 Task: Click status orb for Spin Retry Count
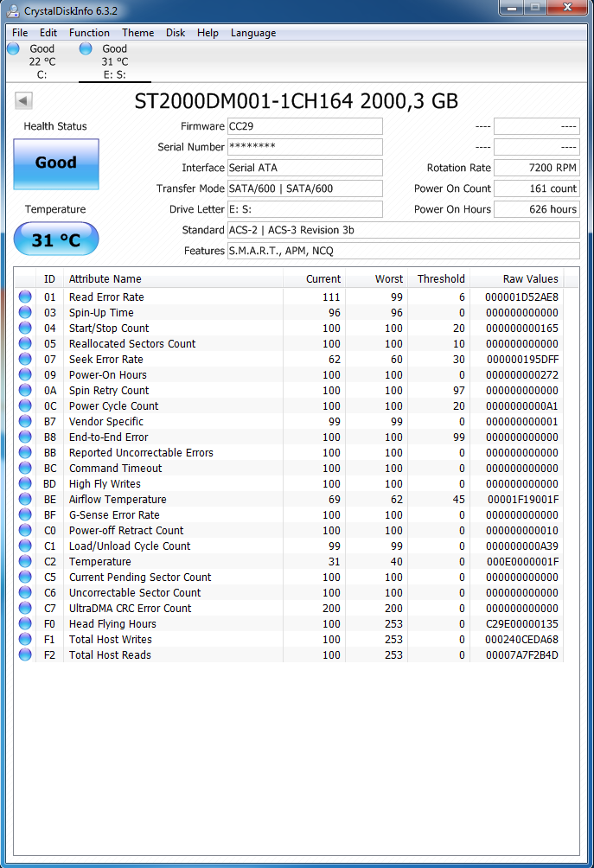coord(25,390)
